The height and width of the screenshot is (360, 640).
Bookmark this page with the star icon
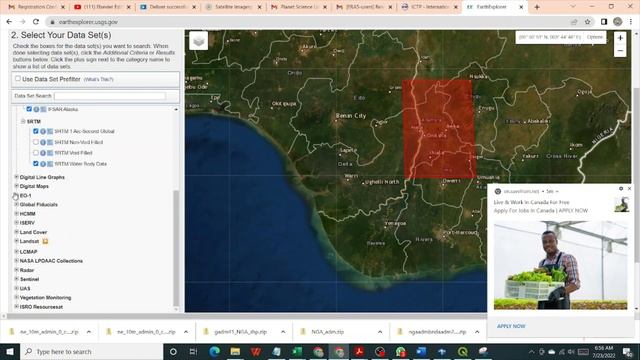[x=588, y=22]
